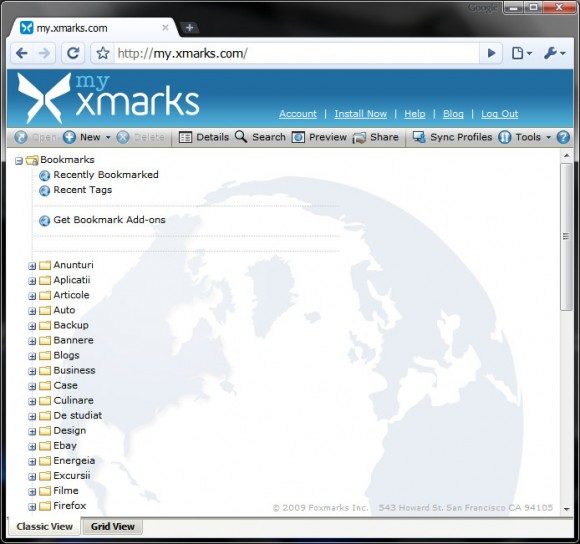Reload the page with refresh icon
Viewport: 580px width, 544px height.
pos(73,54)
